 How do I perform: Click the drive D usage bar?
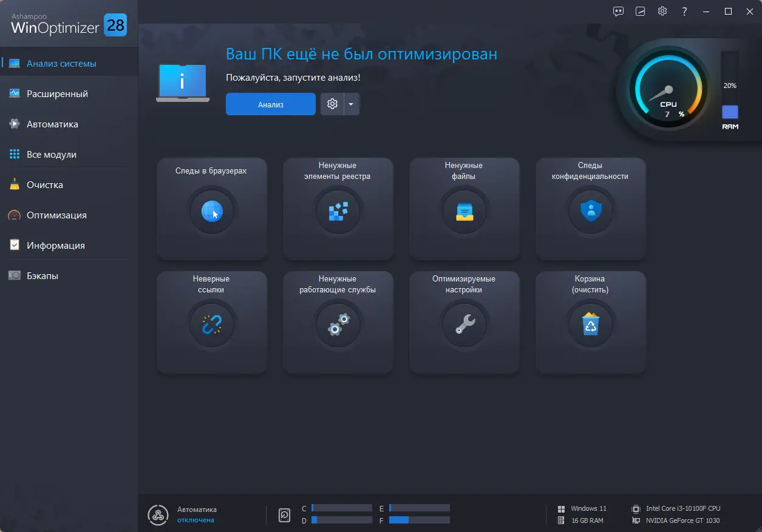click(341, 520)
